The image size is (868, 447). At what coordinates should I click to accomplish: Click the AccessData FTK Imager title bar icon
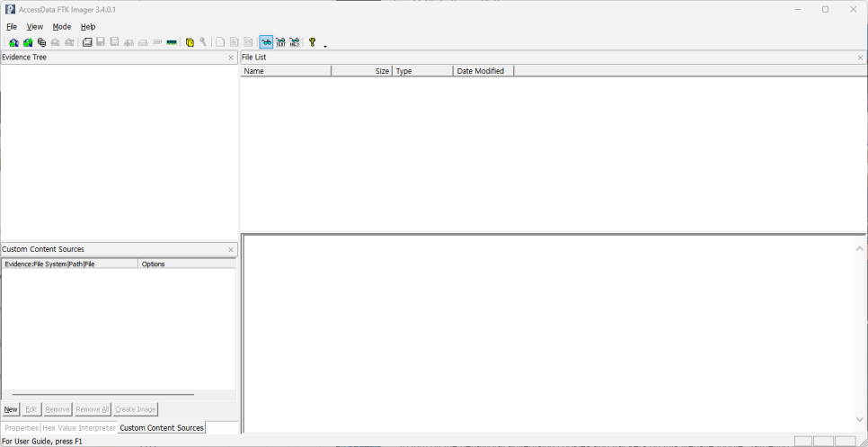click(x=10, y=9)
